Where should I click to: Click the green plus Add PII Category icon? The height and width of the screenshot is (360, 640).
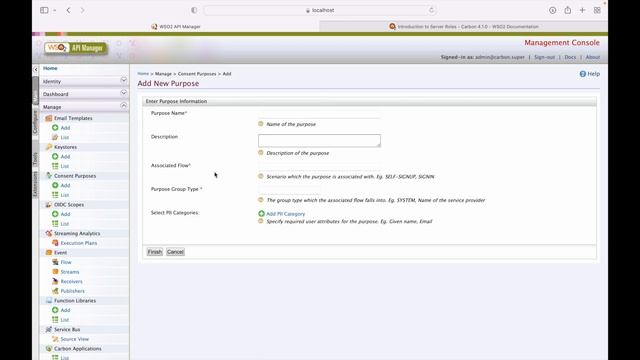point(261,213)
